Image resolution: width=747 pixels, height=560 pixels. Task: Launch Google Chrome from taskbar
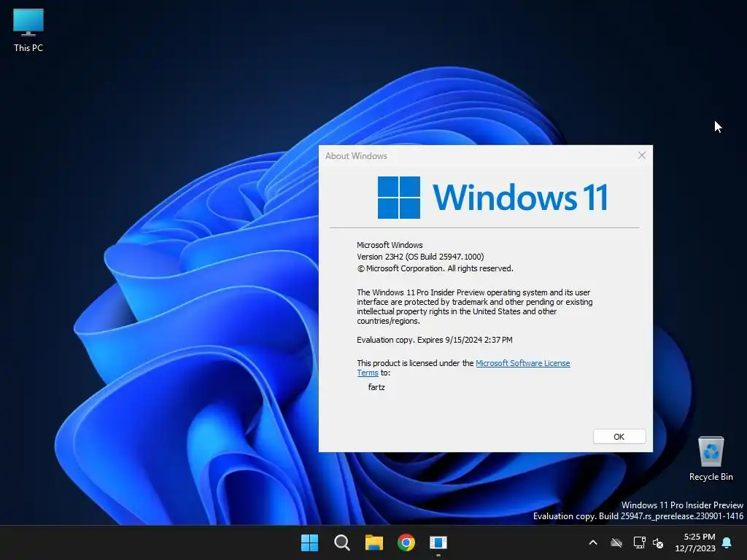coord(406,542)
